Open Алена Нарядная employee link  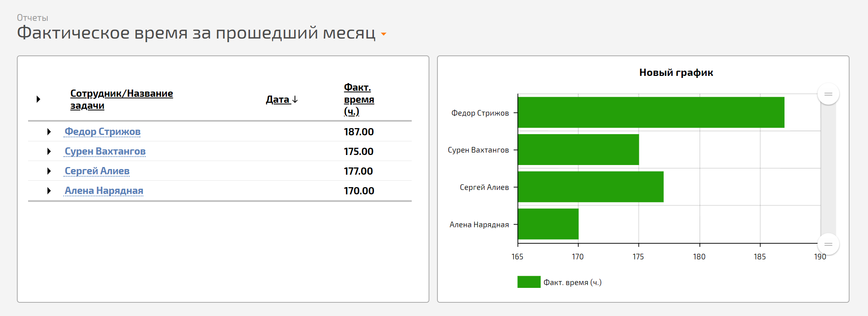point(104,191)
